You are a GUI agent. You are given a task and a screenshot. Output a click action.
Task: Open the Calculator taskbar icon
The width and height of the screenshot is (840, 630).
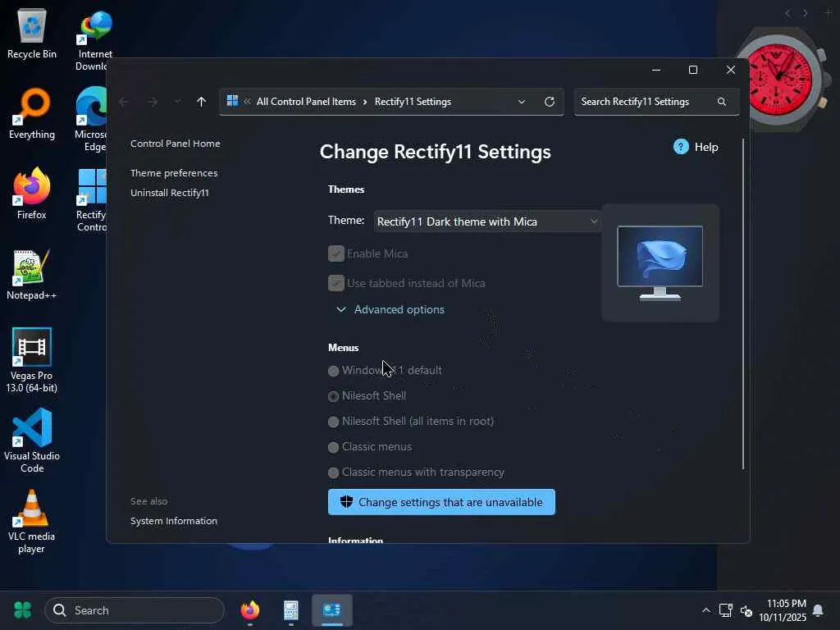[291, 610]
